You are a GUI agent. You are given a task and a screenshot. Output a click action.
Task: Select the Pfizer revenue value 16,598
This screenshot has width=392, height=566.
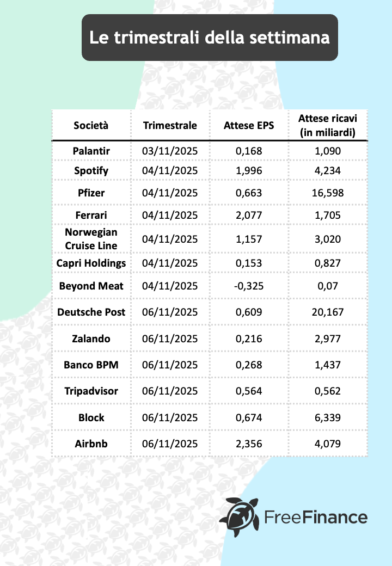(328, 193)
